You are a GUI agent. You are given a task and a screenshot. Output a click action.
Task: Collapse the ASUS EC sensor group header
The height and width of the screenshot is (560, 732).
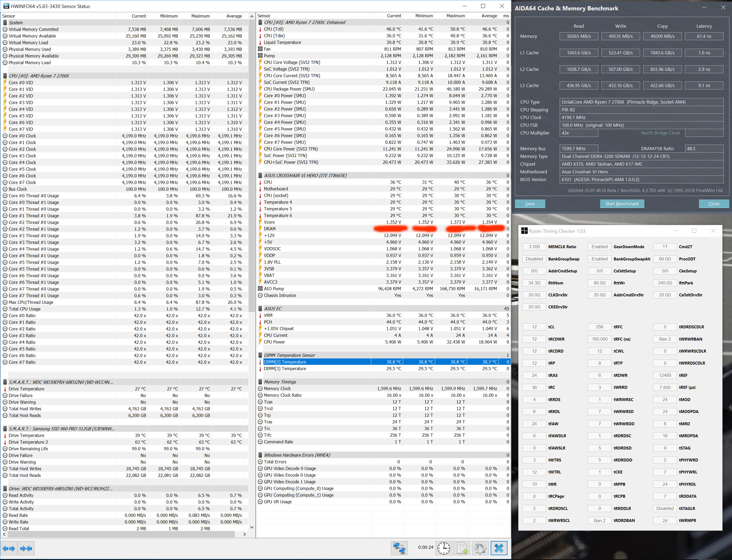click(x=273, y=309)
